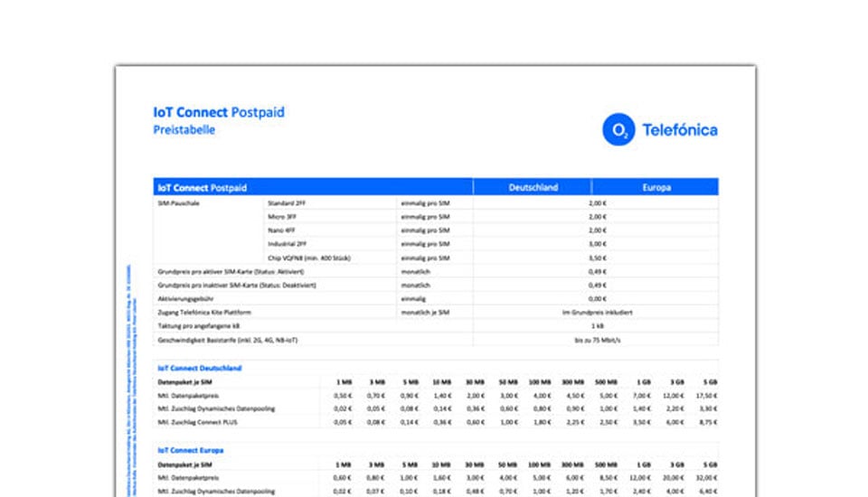Click 'Mtl. Datenpaketpreis' label in Europa table
Viewport: 868px width, 497px height.
(x=188, y=478)
